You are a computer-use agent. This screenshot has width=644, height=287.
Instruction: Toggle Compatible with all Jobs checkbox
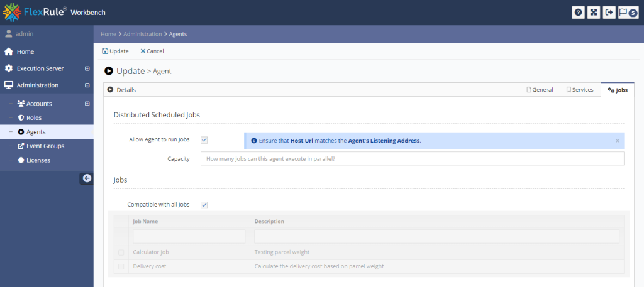[x=204, y=205]
